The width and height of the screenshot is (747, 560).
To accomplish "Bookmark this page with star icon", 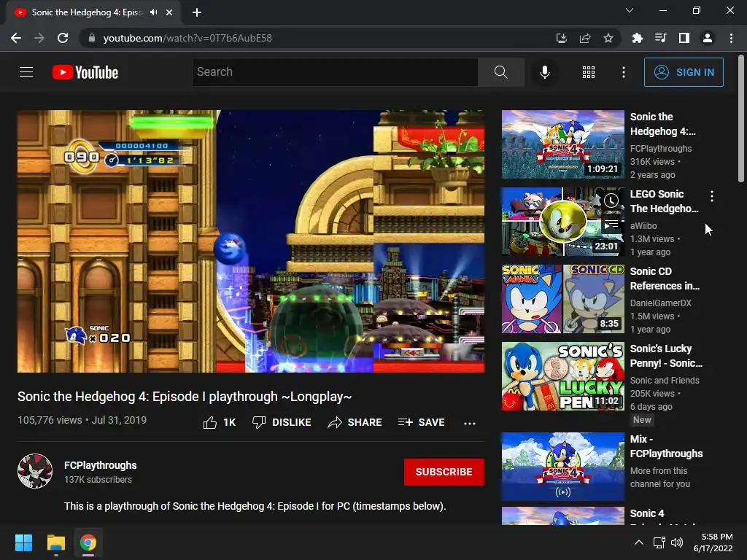I will click(608, 38).
